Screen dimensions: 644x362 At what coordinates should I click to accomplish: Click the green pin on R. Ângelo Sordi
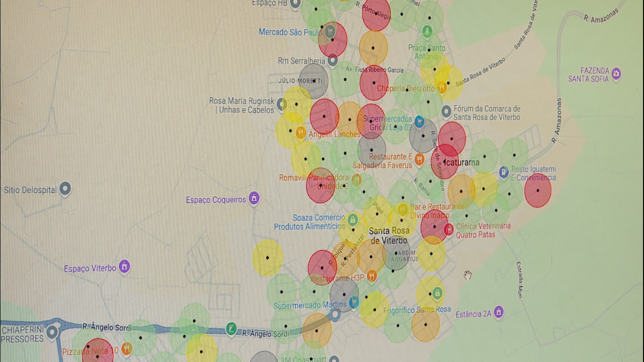click(231, 328)
